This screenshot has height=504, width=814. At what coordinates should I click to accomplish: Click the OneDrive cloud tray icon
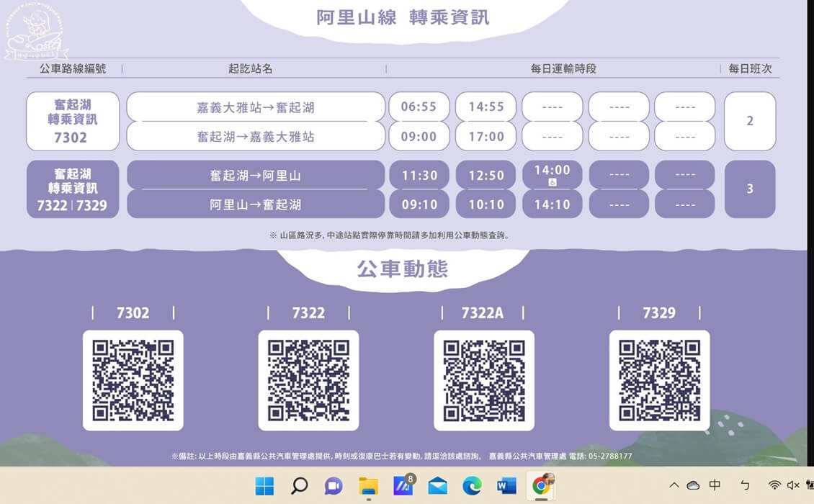coord(693,486)
